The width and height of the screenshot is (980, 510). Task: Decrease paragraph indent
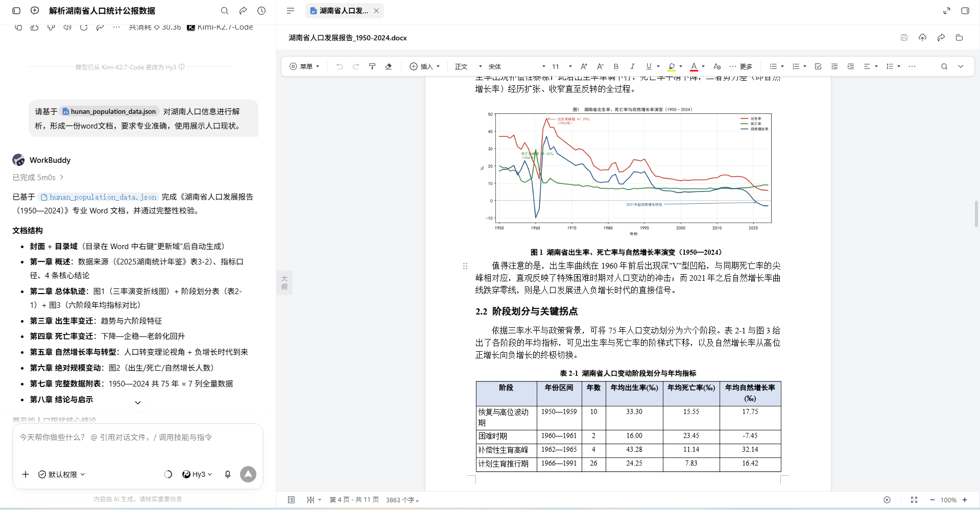(x=834, y=66)
